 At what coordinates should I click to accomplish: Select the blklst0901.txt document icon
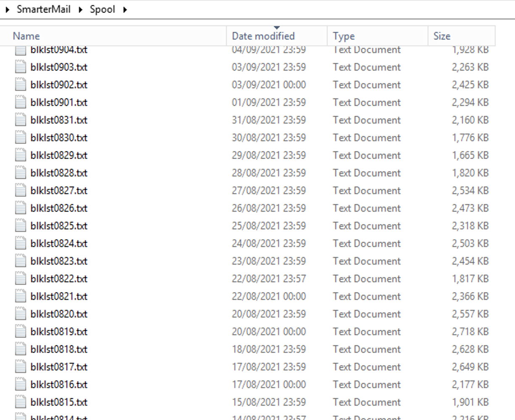[21, 102]
